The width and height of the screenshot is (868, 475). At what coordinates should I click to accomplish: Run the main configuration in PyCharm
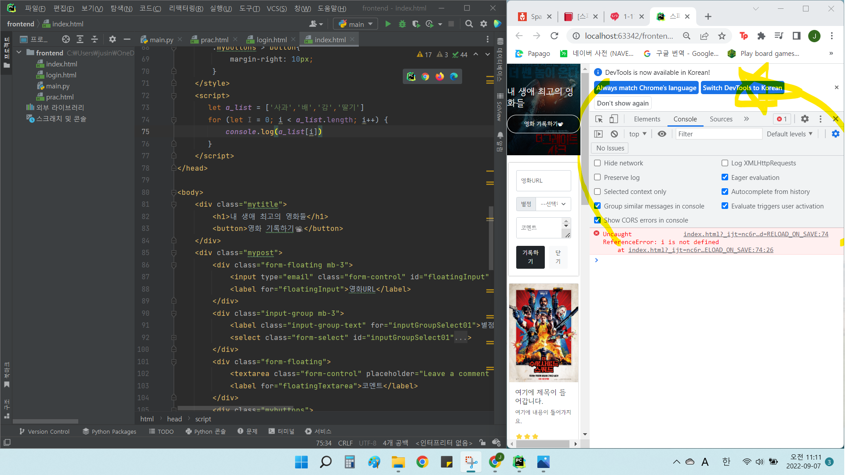point(388,24)
